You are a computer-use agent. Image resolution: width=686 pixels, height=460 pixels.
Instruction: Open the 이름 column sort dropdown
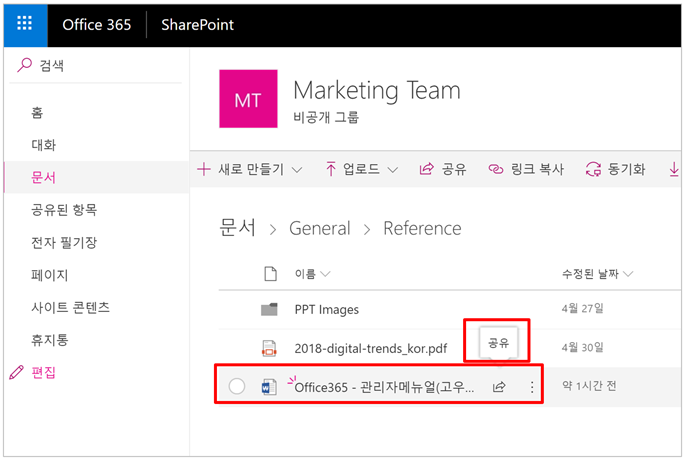(312, 274)
